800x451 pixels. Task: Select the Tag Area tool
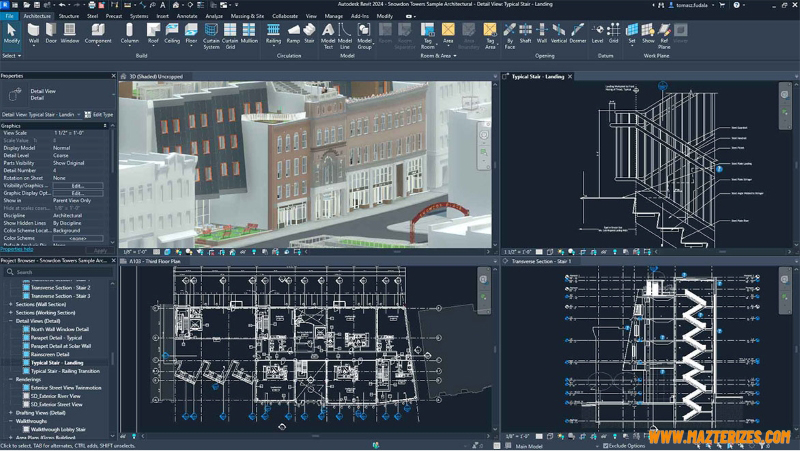(490, 36)
